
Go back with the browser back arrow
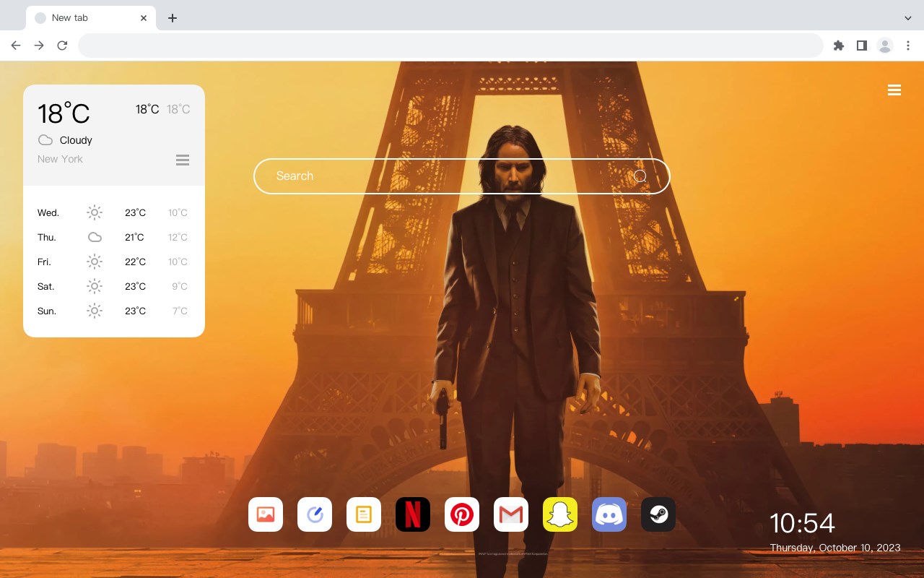16,46
